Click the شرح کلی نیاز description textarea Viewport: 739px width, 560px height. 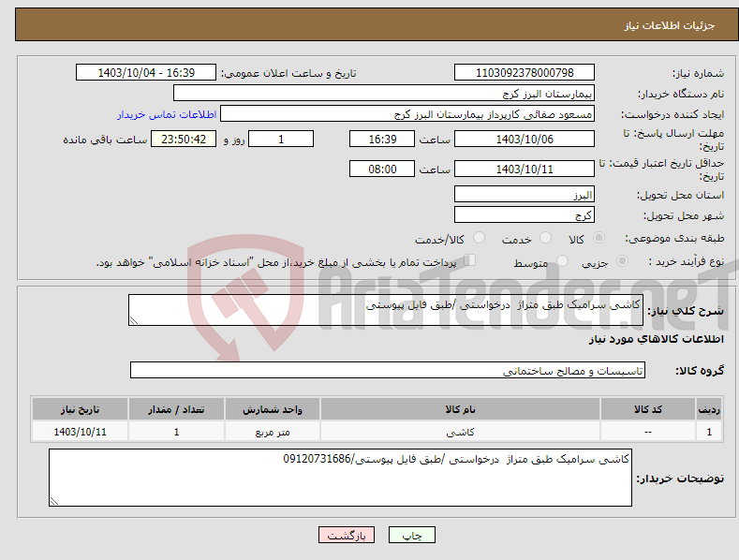[x=386, y=310]
